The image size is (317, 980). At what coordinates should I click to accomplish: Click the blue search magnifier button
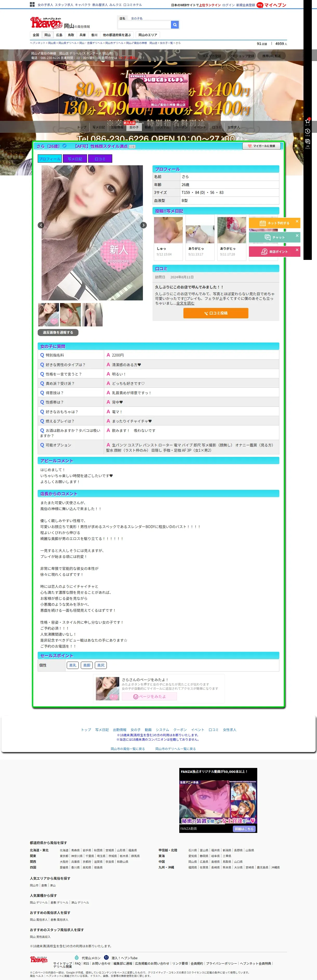point(175,25)
